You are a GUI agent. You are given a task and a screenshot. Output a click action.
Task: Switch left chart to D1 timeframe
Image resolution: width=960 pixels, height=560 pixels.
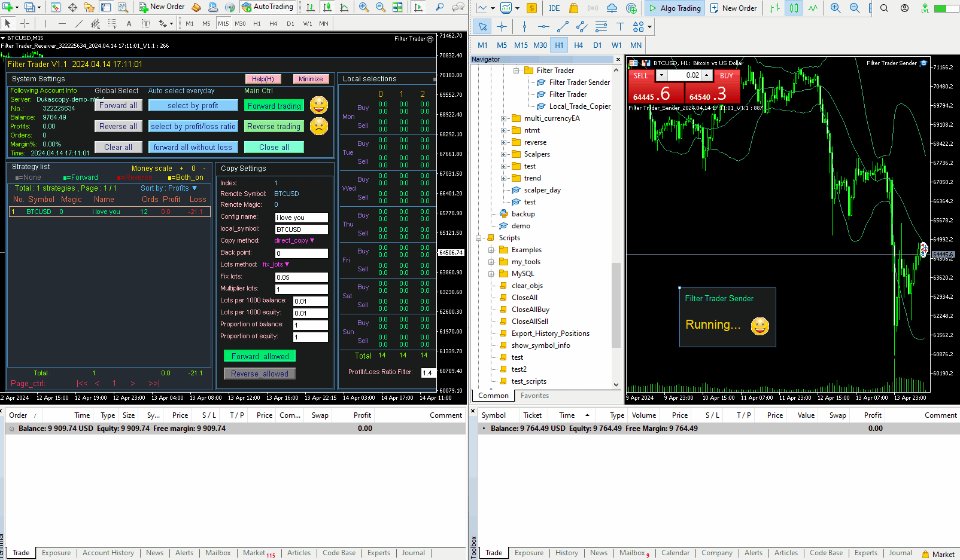pyautogui.click(x=290, y=23)
